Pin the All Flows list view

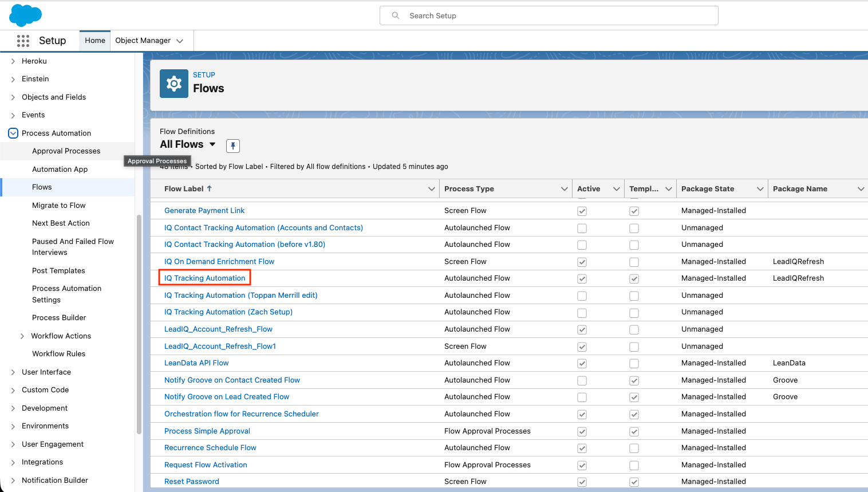coord(232,145)
